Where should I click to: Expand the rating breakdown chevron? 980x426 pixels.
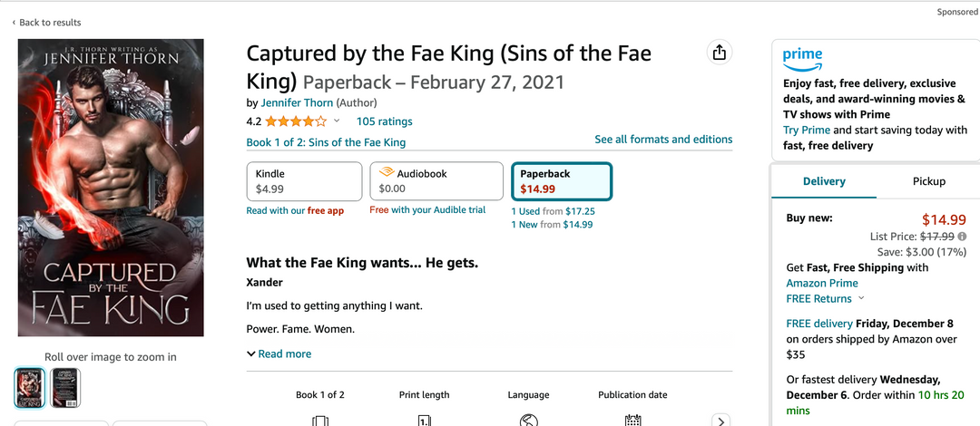click(337, 121)
